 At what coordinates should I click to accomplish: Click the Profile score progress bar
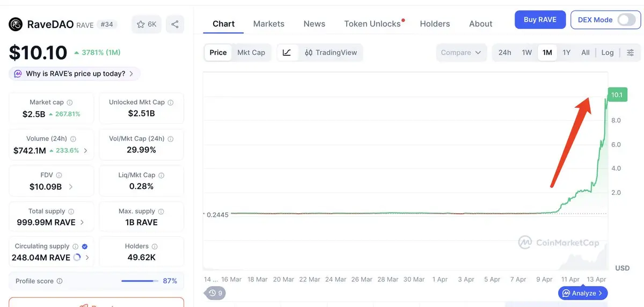point(140,281)
